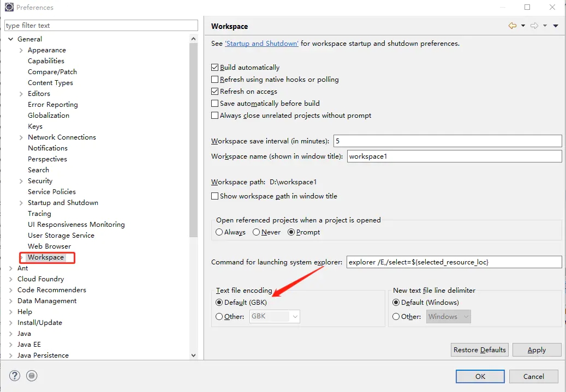Select the Always radio button

pyautogui.click(x=219, y=232)
